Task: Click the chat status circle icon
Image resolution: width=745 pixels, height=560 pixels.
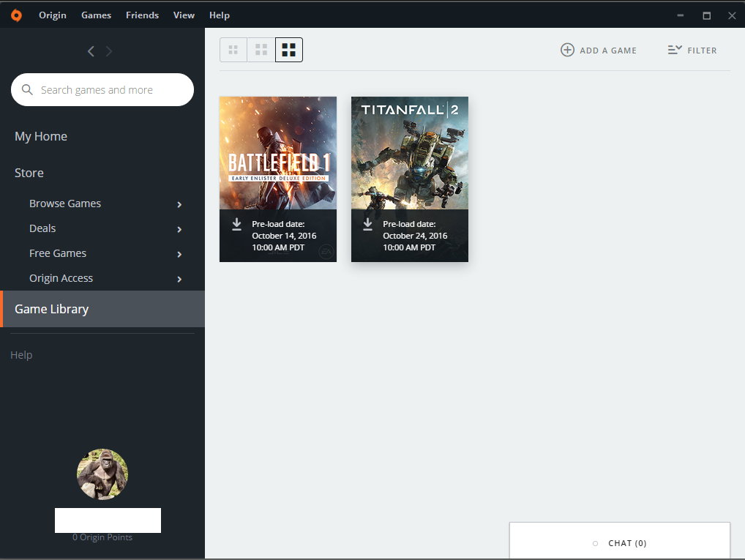Action: [595, 543]
